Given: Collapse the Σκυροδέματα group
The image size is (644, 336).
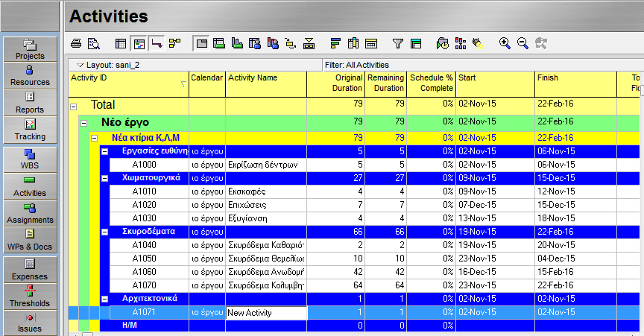Looking at the screenshot, I should click(105, 232).
